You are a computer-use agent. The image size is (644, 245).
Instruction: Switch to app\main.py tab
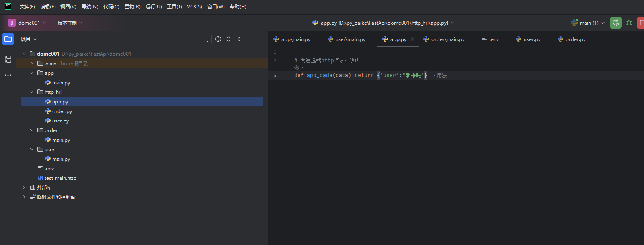click(x=292, y=39)
